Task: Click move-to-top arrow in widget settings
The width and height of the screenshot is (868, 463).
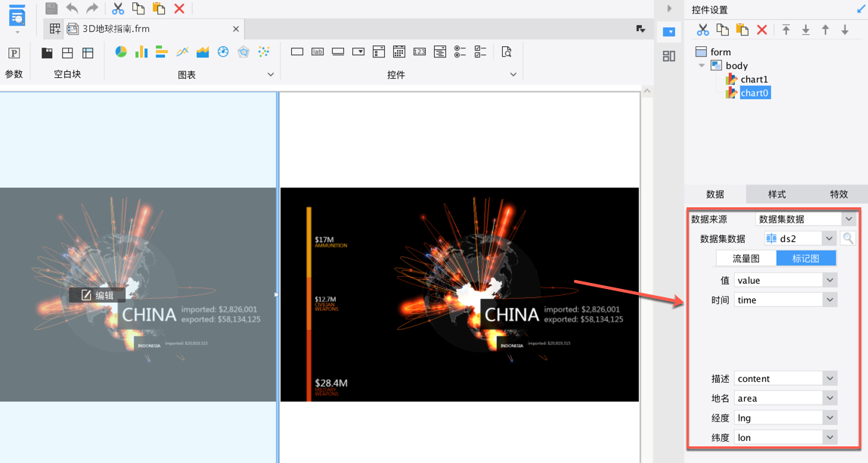Action: click(786, 30)
